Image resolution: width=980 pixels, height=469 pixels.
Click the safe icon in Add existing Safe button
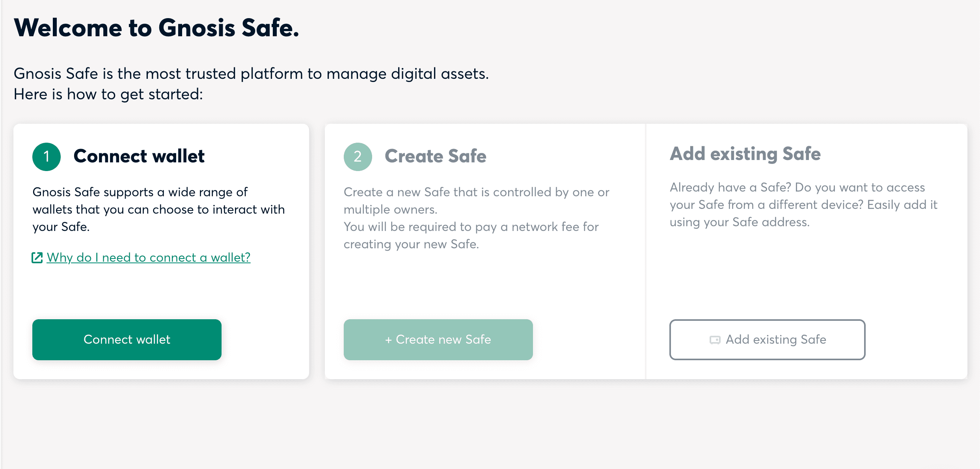click(x=715, y=340)
